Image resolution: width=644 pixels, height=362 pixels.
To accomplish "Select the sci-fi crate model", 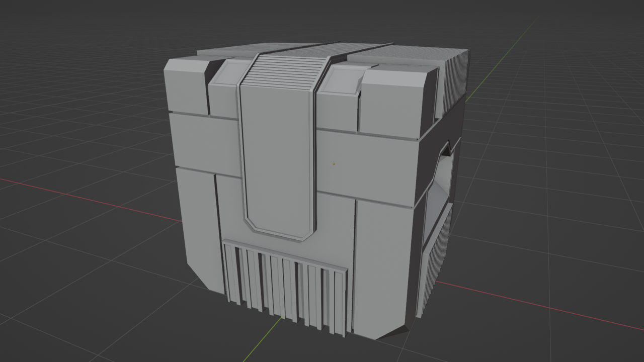I will [x=317, y=191].
